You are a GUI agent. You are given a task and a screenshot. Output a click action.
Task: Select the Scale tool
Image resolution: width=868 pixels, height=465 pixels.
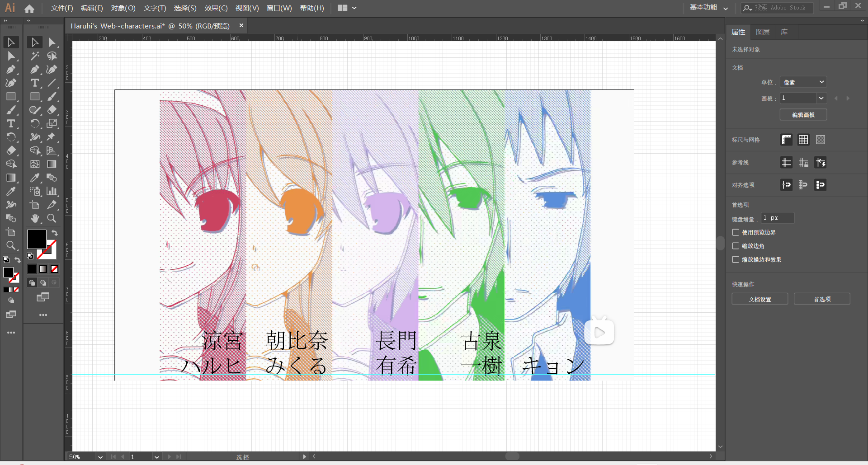pyautogui.click(x=52, y=123)
